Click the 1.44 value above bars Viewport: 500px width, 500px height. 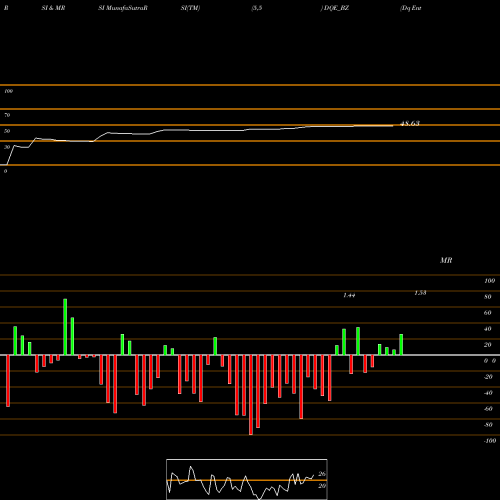pos(349,295)
